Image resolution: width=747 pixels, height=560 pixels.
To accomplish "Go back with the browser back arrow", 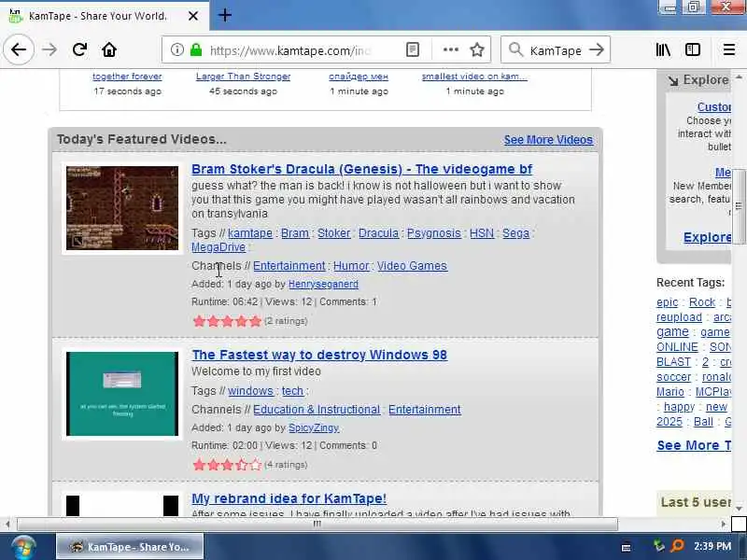I will pos(19,49).
